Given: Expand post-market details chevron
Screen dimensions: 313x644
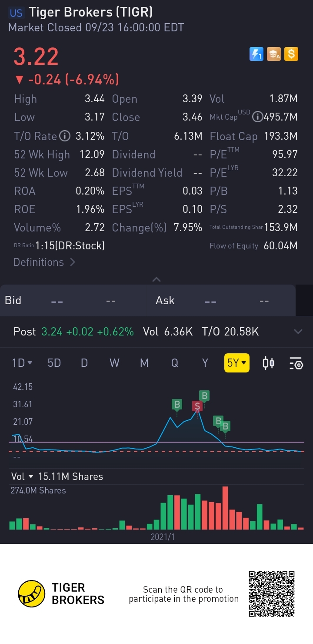Looking at the screenshot, I should click(x=298, y=332).
